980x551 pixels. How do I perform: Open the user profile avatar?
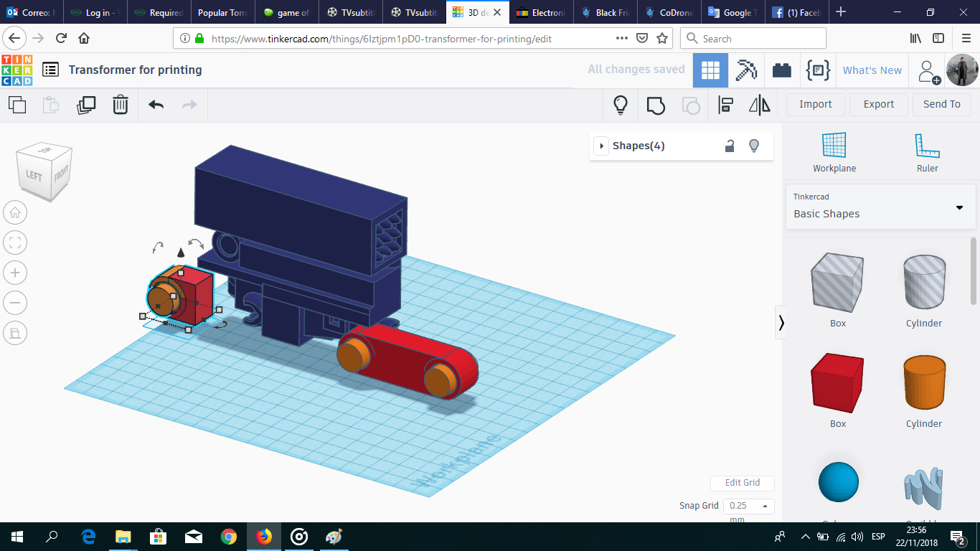[961, 70]
